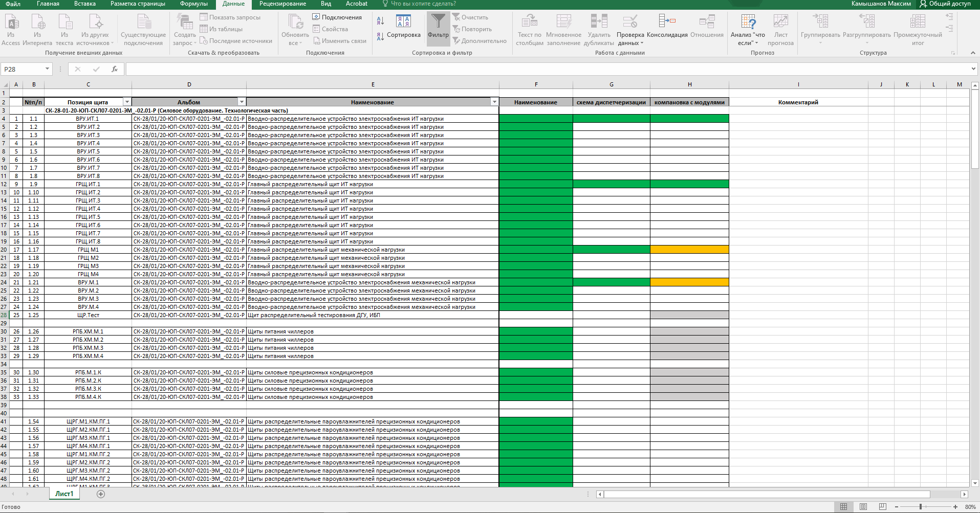Open Text to Columns (Текст по столбцам)
The height and width of the screenshot is (513, 980).
pyautogui.click(x=530, y=30)
